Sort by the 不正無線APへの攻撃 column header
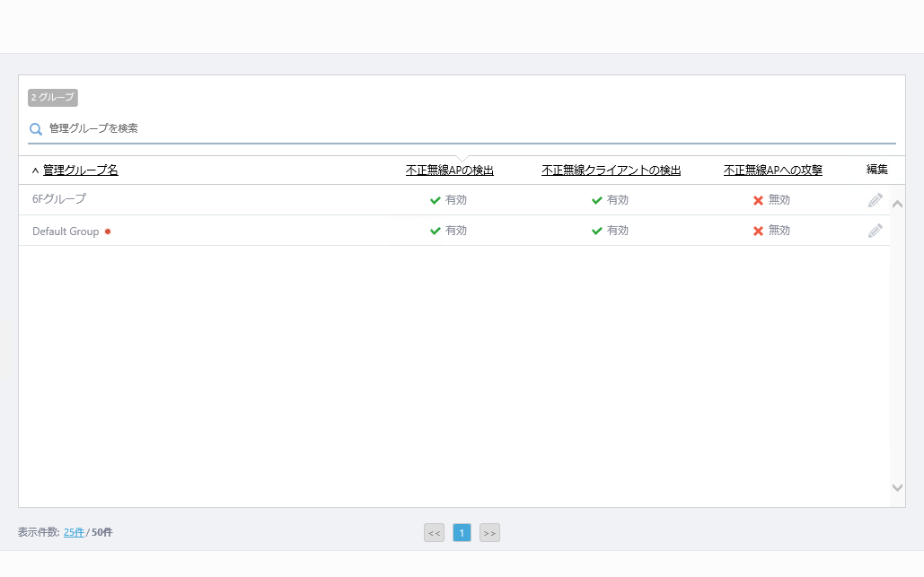This screenshot has width=924, height=577. [x=772, y=170]
